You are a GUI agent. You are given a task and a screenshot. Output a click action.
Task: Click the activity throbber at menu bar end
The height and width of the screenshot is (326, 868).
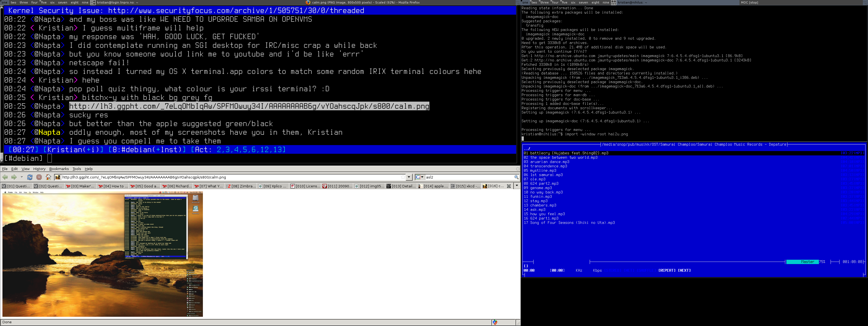pos(518,169)
